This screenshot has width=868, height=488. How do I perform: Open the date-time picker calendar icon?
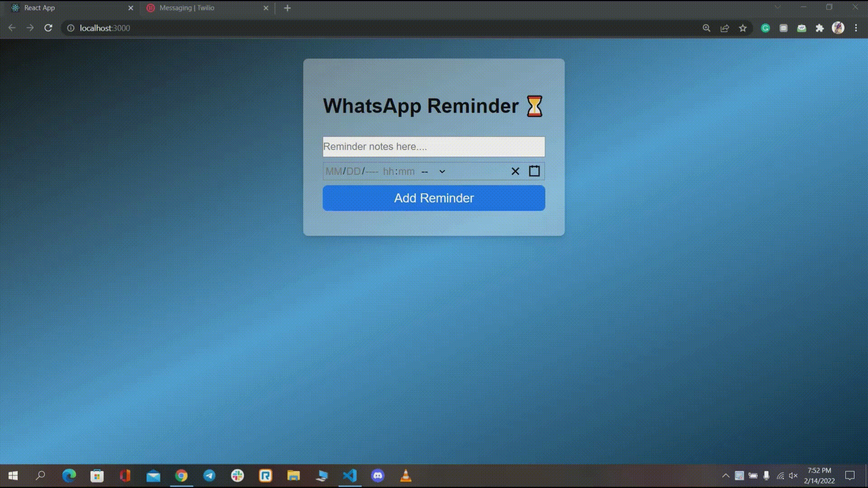[534, 171]
